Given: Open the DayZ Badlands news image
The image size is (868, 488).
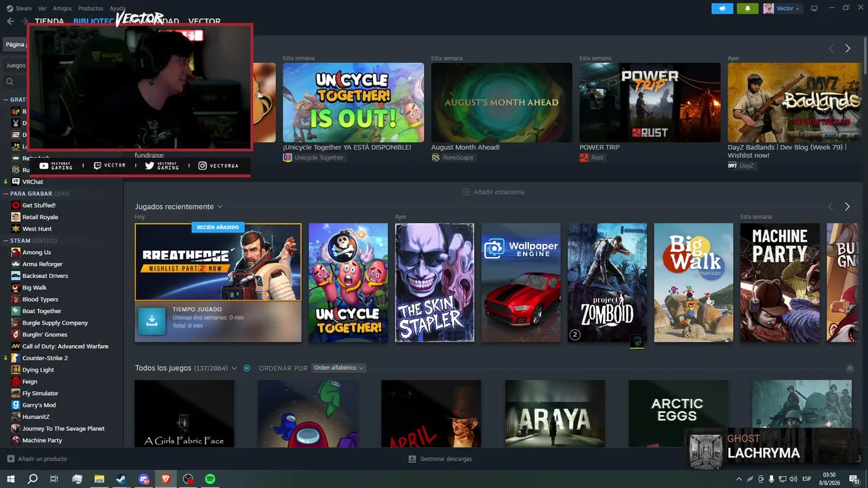Looking at the screenshot, I should 794,102.
